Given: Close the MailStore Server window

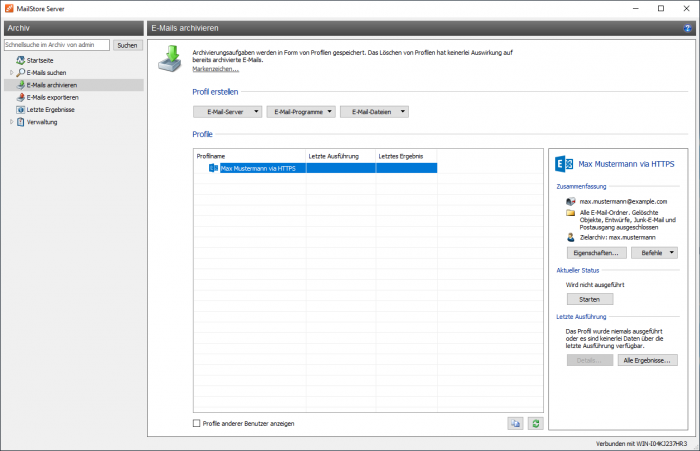Looking at the screenshot, I should click(686, 8).
